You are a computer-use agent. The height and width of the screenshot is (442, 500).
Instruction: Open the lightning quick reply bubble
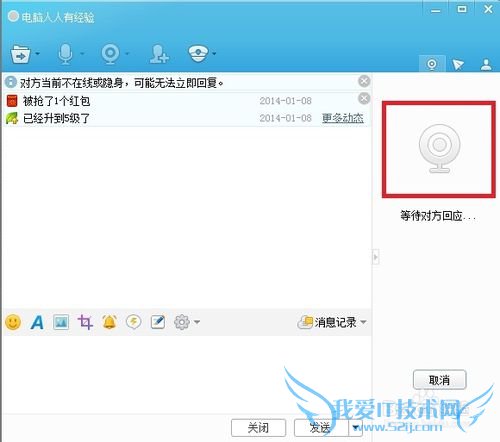click(x=133, y=322)
